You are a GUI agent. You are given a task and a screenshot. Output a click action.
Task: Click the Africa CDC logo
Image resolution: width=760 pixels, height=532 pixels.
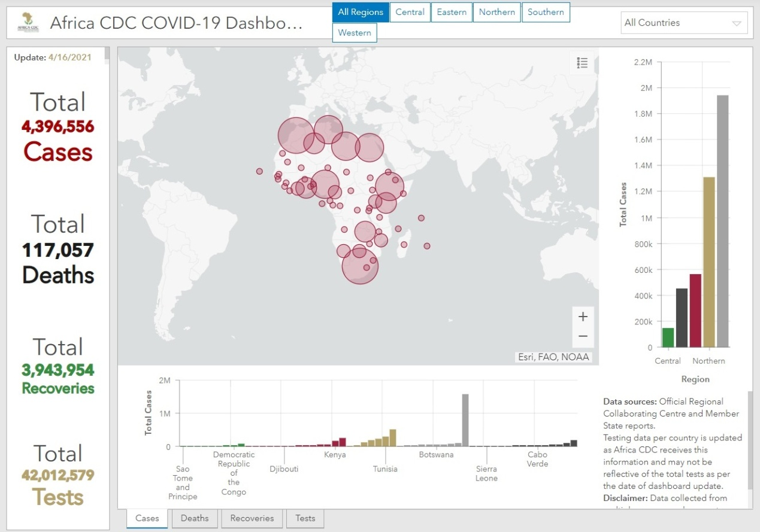(28, 23)
